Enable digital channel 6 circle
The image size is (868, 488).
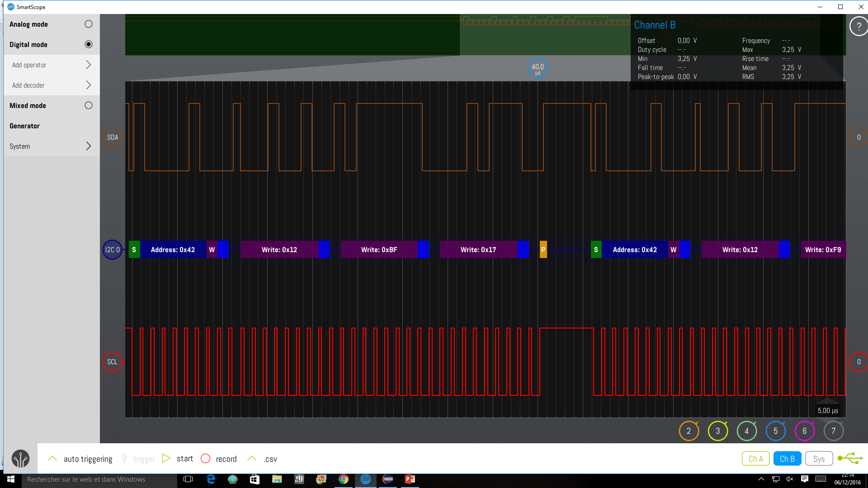coord(804,431)
